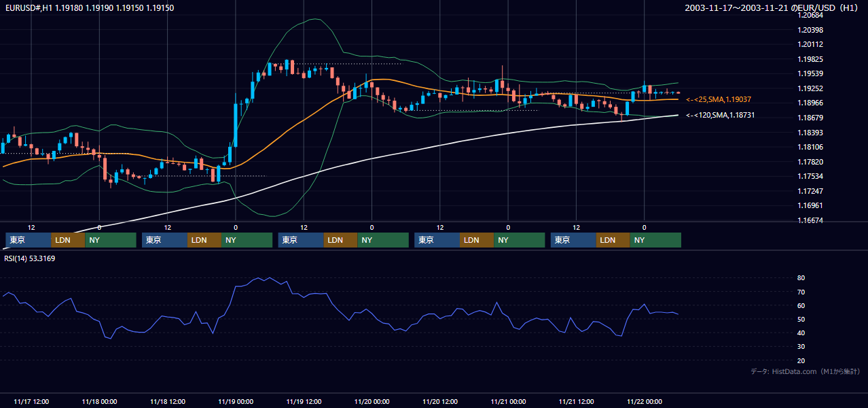Click price axis value 1.18106

811,147
